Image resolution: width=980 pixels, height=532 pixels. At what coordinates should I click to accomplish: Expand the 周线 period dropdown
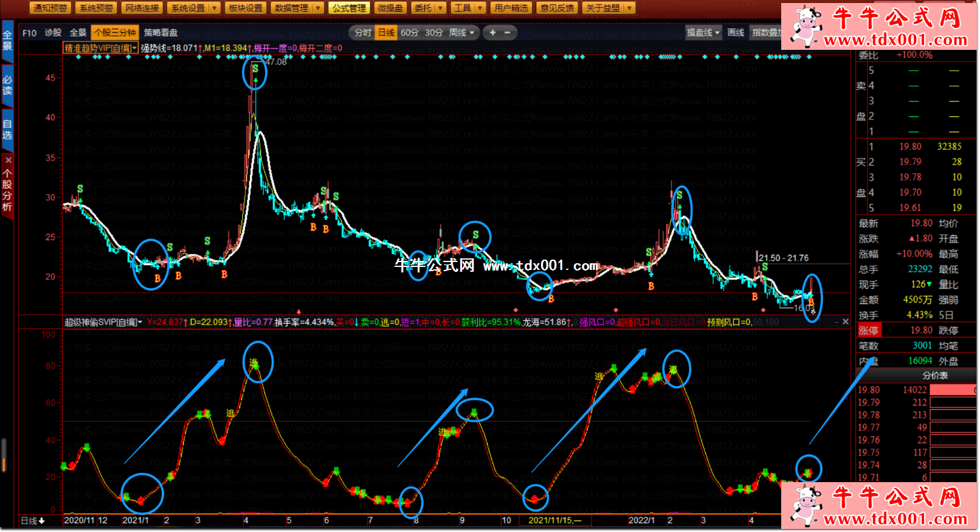click(x=472, y=33)
